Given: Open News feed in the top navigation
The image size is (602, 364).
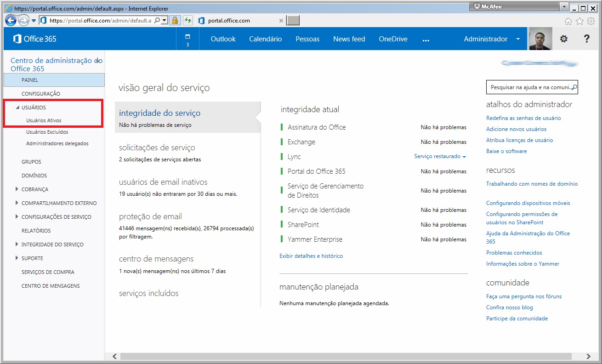Looking at the screenshot, I should tap(349, 39).
